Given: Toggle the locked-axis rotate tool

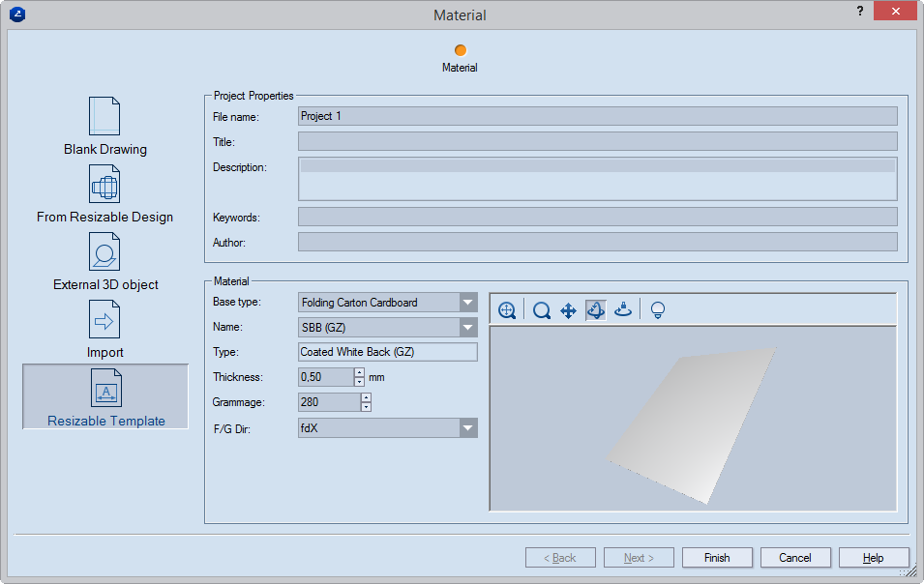Looking at the screenshot, I should (x=623, y=310).
